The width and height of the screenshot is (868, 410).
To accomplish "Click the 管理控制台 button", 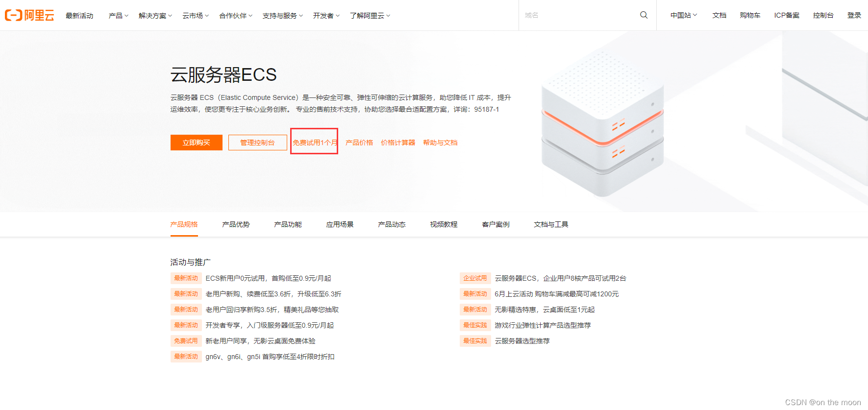I will point(258,143).
